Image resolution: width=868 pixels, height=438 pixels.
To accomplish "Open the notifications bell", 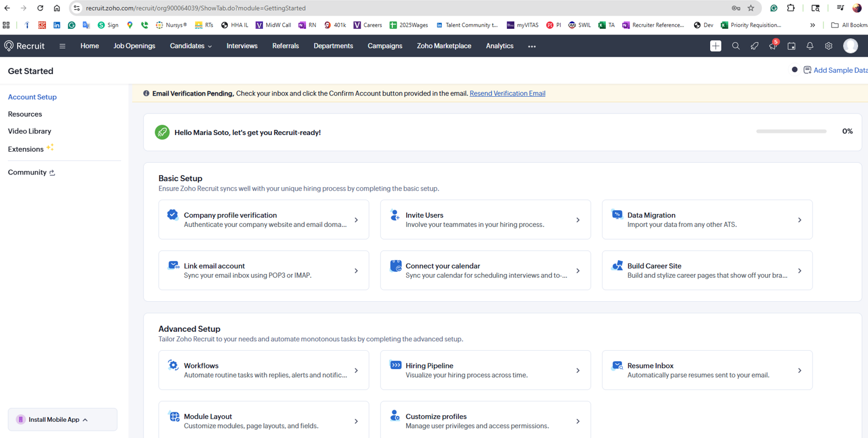I will coord(810,46).
